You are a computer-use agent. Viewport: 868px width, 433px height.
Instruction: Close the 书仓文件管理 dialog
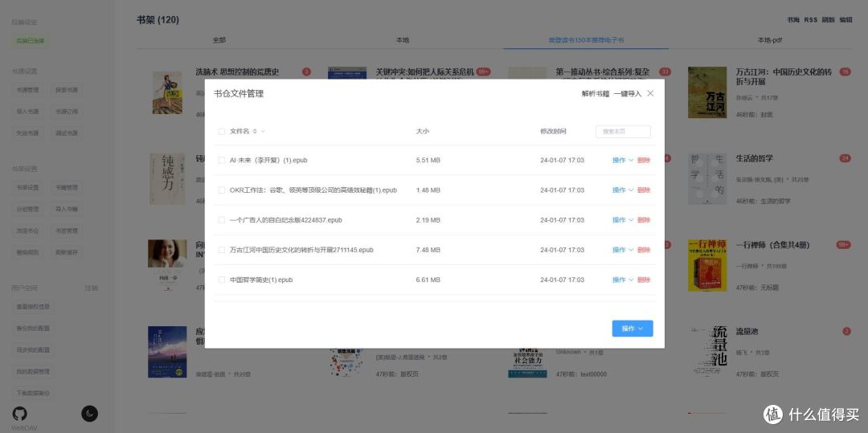(x=650, y=93)
